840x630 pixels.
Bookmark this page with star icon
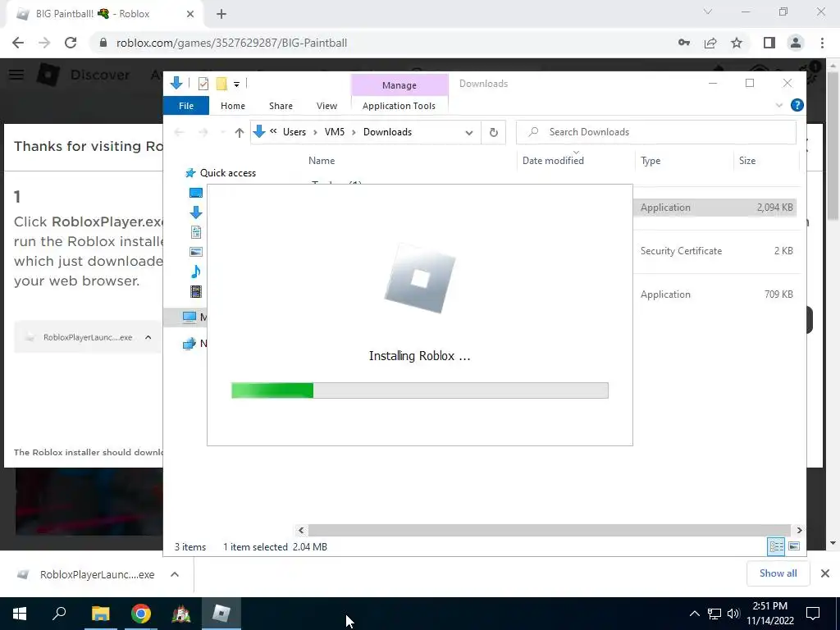coord(737,43)
